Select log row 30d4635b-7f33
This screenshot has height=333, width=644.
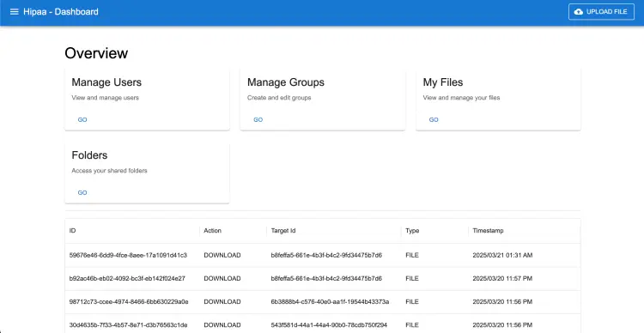322,324
